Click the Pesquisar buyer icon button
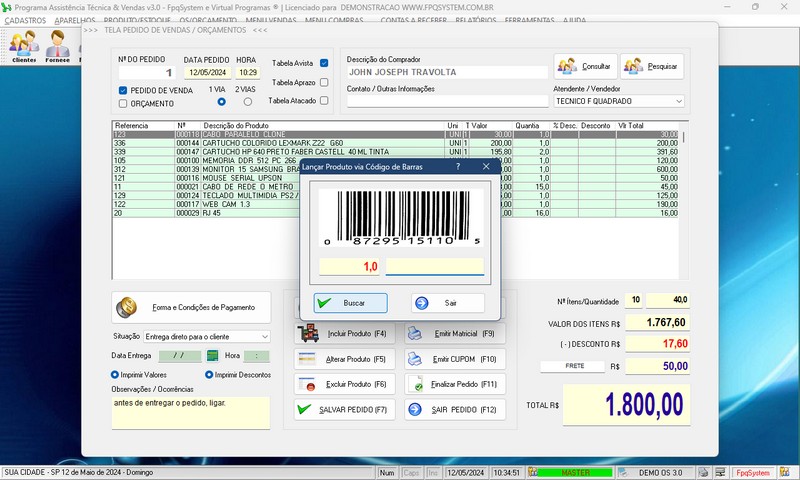Image resolution: width=800 pixels, height=480 pixels. (651, 67)
